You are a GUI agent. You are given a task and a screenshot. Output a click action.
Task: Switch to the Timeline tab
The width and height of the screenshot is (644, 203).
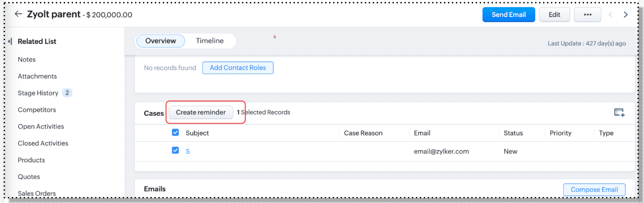tap(210, 41)
